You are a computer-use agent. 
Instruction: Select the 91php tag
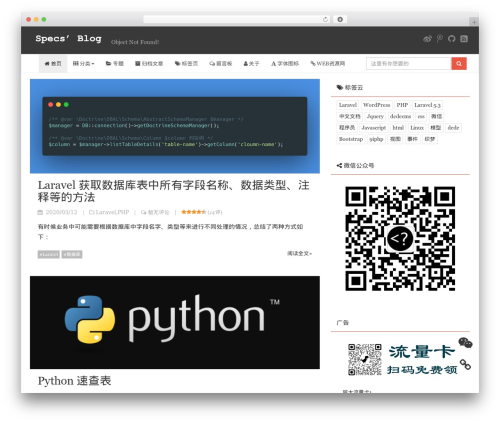click(x=376, y=139)
